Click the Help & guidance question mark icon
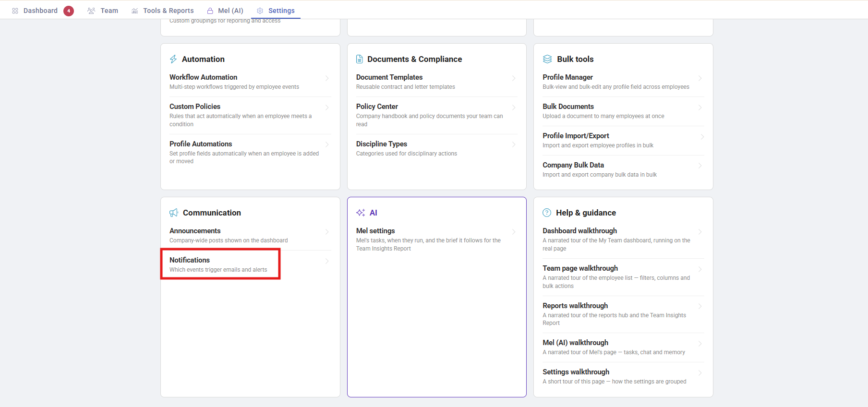Viewport: 868px width, 407px height. (x=547, y=213)
